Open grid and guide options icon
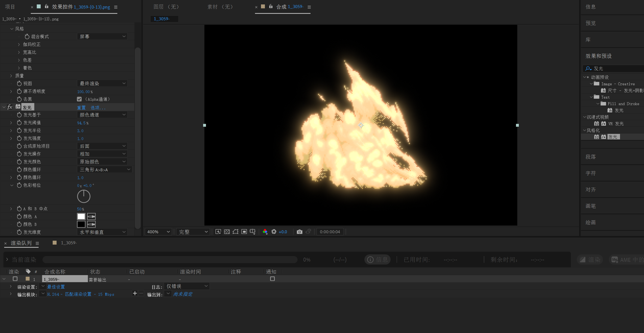The height and width of the screenshot is (333, 644). coord(252,232)
